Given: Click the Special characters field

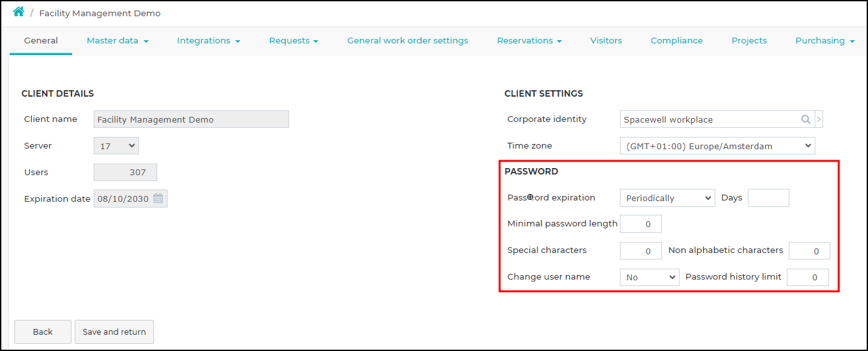Looking at the screenshot, I should 641,250.
